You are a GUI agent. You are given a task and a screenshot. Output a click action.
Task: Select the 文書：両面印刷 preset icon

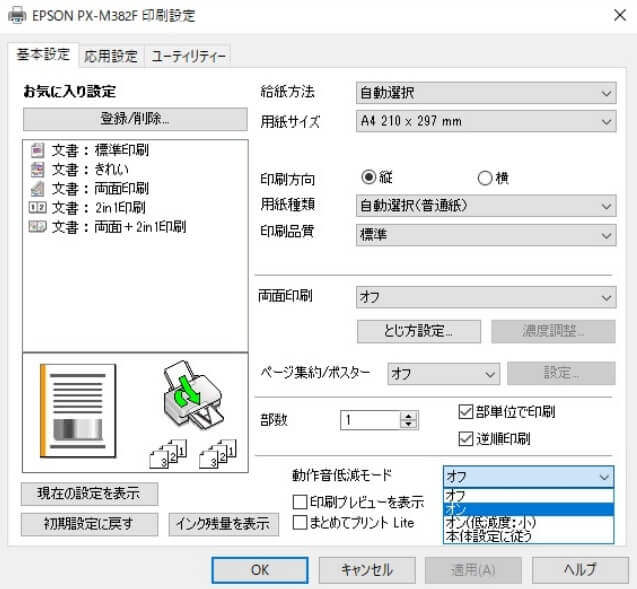[37, 188]
